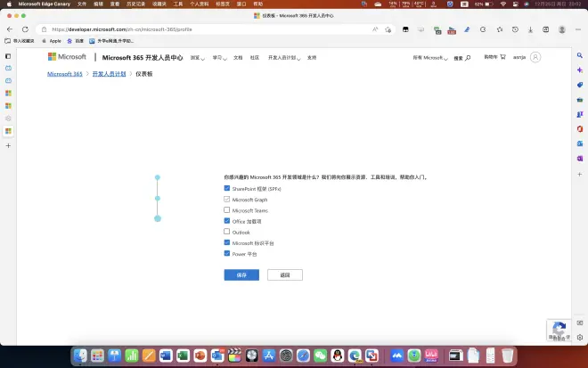Open sidebar settings gear at bottom right

pyautogui.click(x=580, y=337)
